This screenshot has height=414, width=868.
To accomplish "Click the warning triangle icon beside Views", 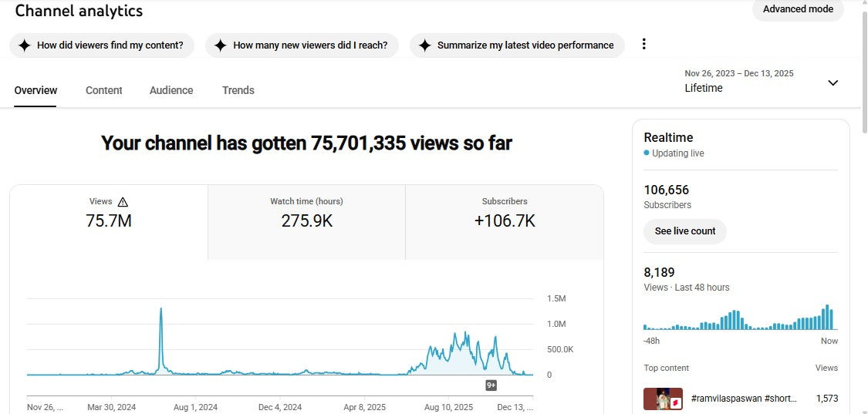I will click(123, 202).
